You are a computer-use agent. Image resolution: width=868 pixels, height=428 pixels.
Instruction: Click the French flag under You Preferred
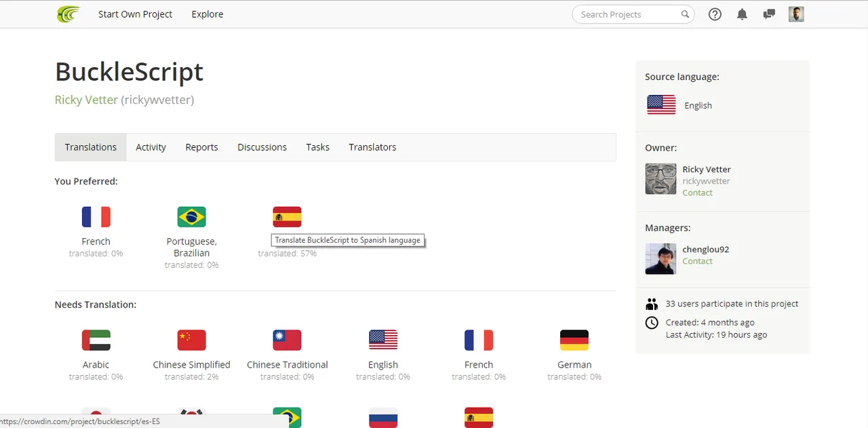(x=96, y=217)
